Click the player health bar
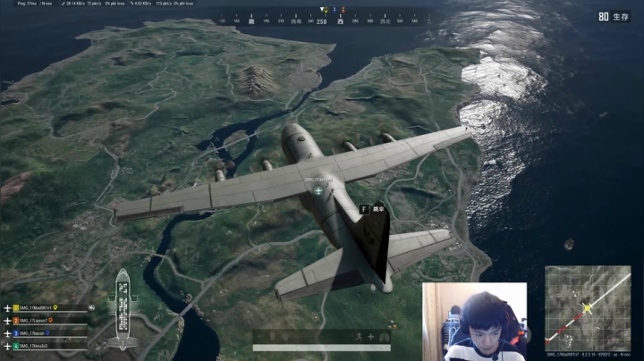 (322, 348)
